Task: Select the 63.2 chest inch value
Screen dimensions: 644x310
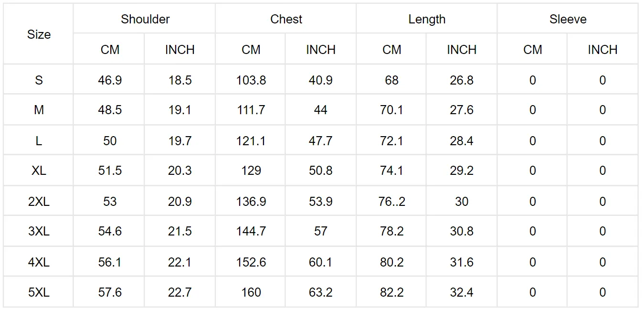Action: pyautogui.click(x=321, y=292)
